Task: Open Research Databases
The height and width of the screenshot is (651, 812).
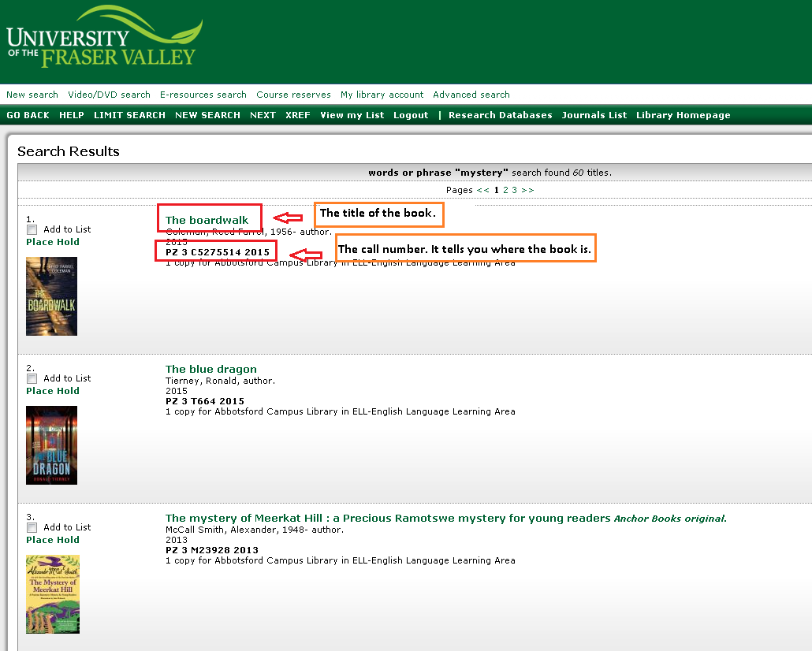Action: [x=500, y=114]
